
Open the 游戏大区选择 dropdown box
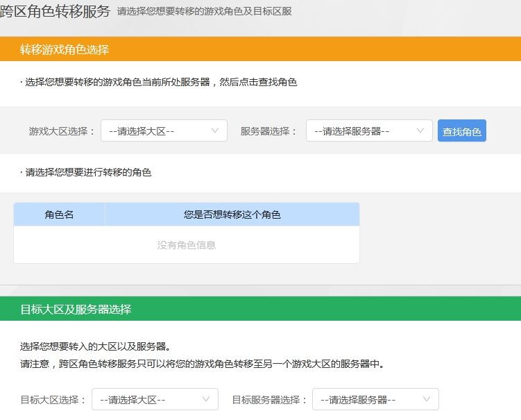coord(164,131)
